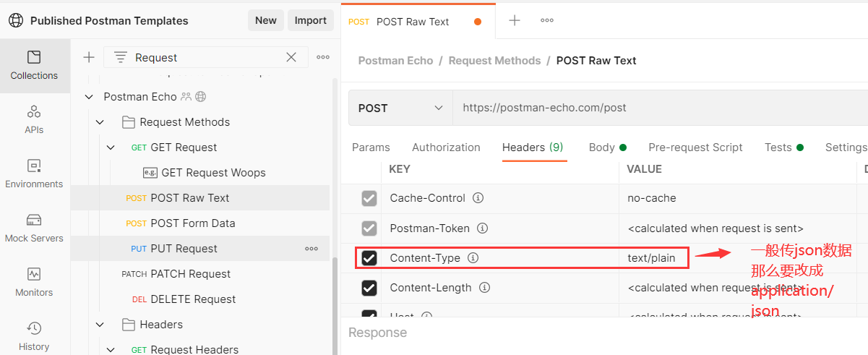Viewport: 868px width, 355px height.
Task: Clear the Request search filter
Action: (291, 58)
